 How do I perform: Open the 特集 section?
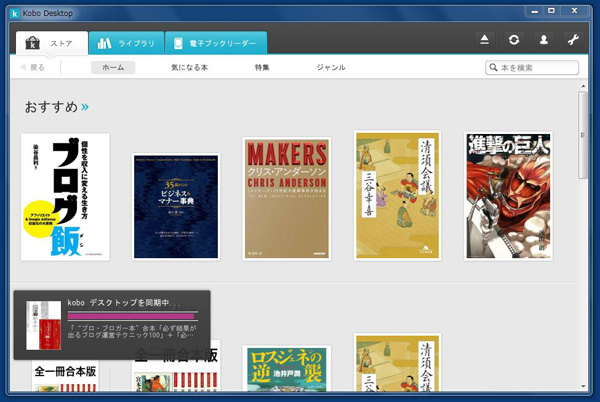(x=262, y=67)
